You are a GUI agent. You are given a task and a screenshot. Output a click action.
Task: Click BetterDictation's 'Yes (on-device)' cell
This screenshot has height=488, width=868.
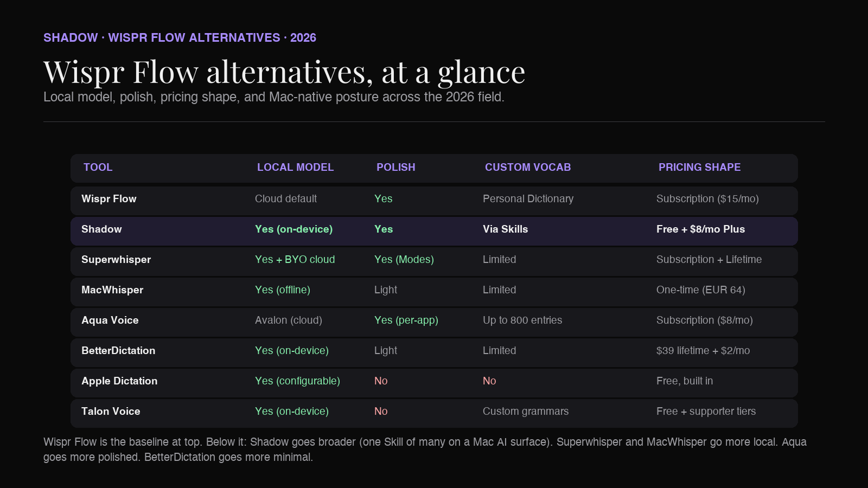292,351
